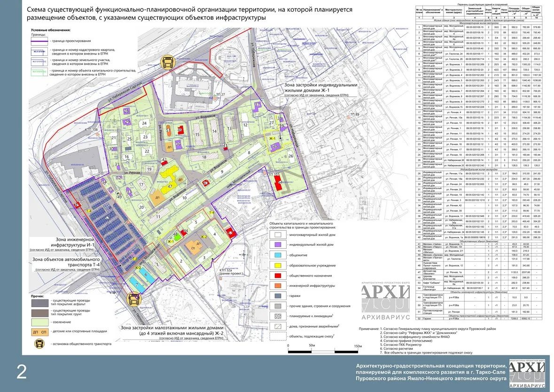Image resolution: width=554 pixels, height=392 pixels.
Task: Click the cyan общежитие legend swatch
Action: (279, 255)
